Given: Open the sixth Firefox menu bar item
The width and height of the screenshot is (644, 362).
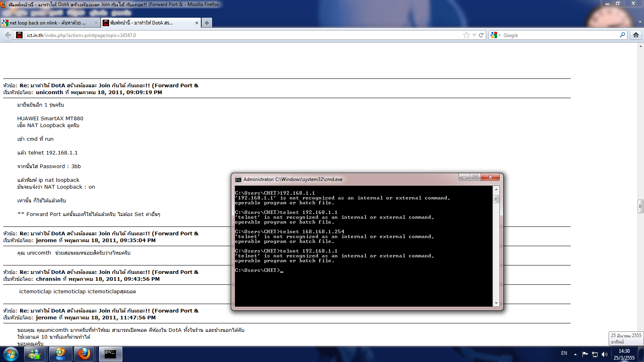Looking at the screenshot, I should 98,13.
